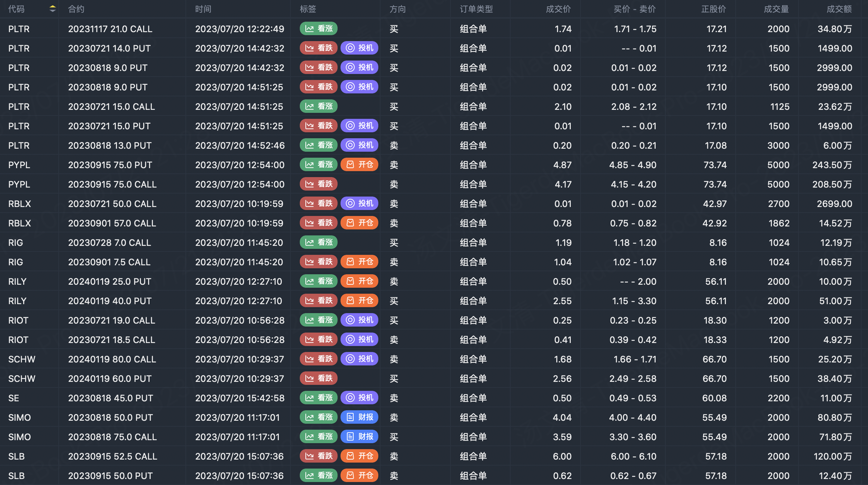Click 财报 tag on SIMO 75.0 CALL row

pyautogui.click(x=359, y=437)
